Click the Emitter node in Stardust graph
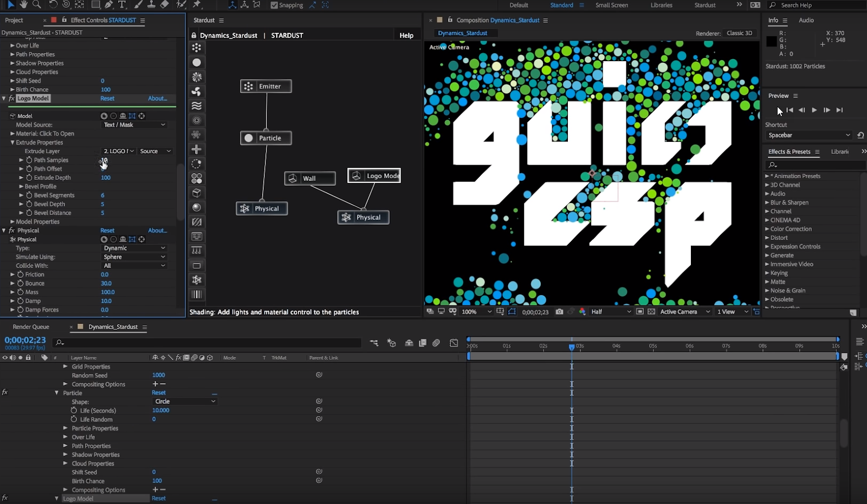 [x=266, y=86]
